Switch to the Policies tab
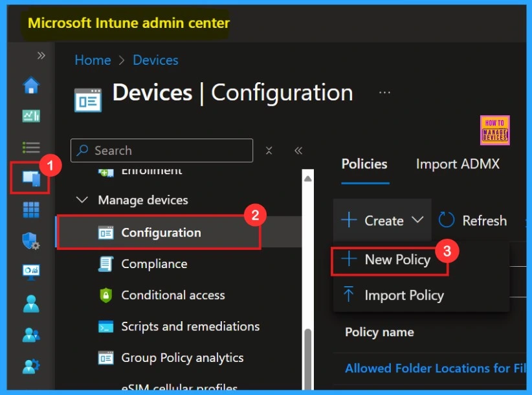 (364, 164)
